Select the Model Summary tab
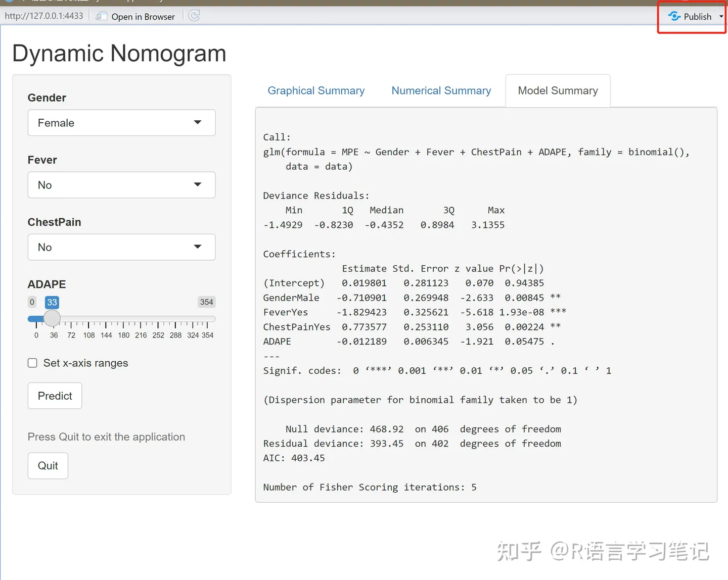 click(x=558, y=90)
